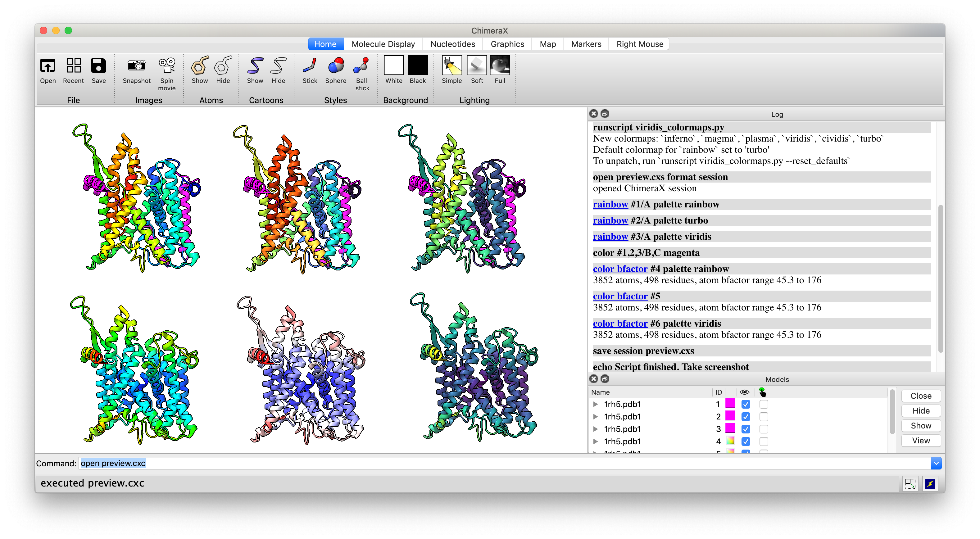980x539 pixels.
Task: Enable selection checkbox for model 2
Action: [x=764, y=417]
